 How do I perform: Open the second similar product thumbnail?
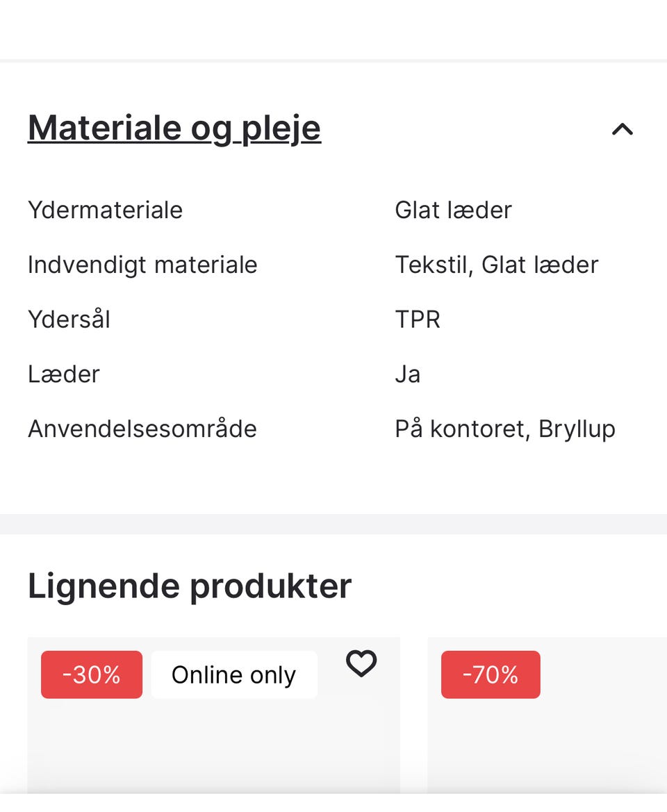pyautogui.click(x=547, y=747)
